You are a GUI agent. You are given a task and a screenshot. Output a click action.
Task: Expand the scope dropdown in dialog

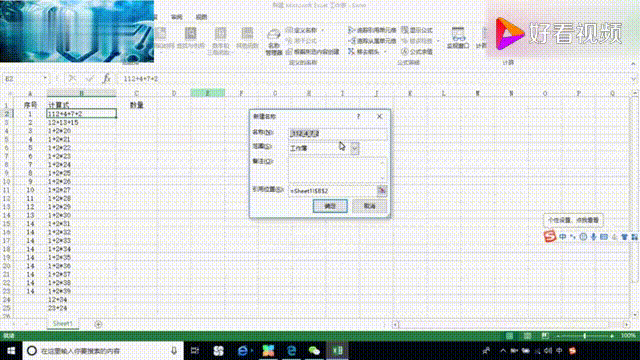(355, 148)
